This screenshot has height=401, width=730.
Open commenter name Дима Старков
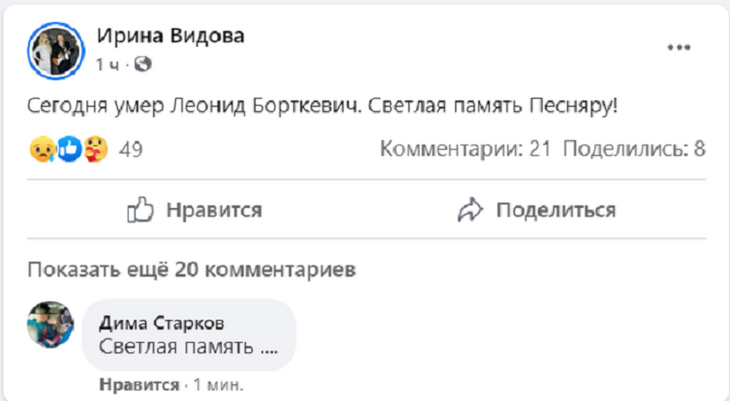[x=160, y=322]
